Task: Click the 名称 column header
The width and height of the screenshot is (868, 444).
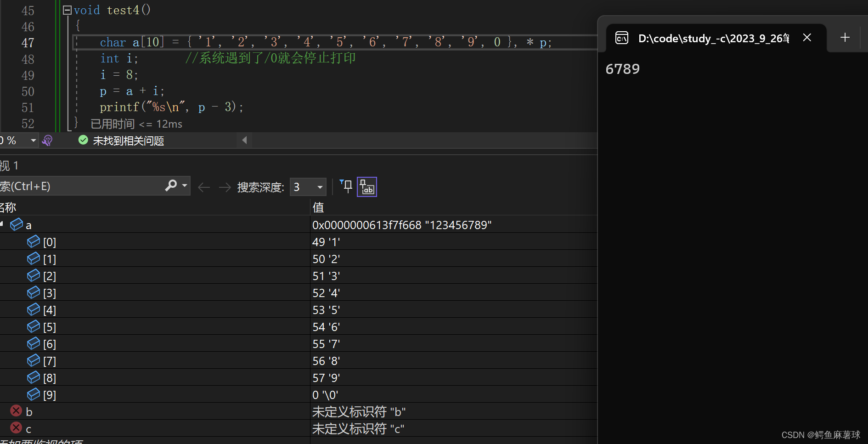Action: point(8,208)
